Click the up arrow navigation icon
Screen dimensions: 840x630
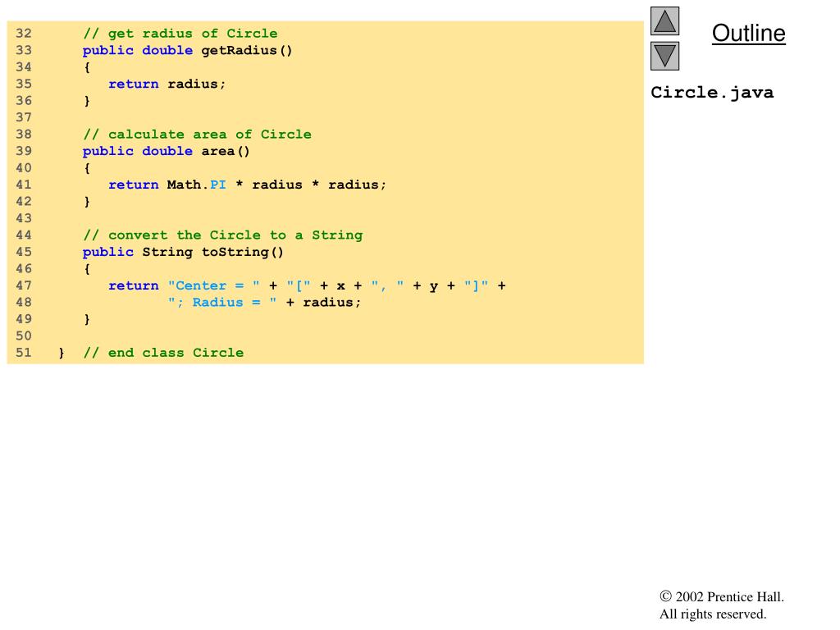point(664,21)
